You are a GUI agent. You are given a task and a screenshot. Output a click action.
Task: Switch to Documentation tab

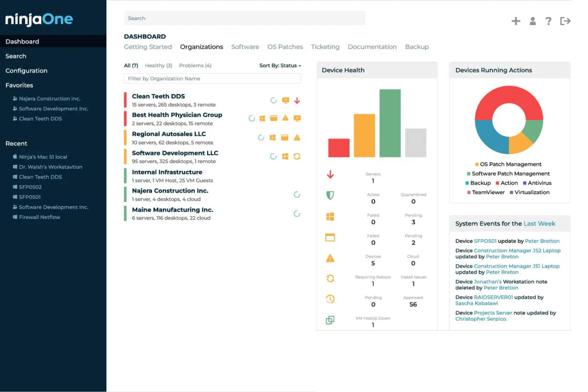(372, 47)
